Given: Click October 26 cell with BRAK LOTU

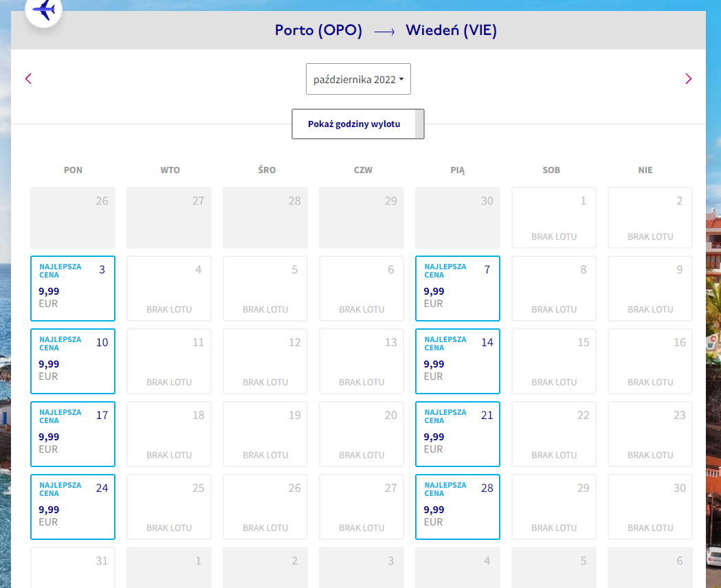Looking at the screenshot, I should pyautogui.click(x=265, y=507).
